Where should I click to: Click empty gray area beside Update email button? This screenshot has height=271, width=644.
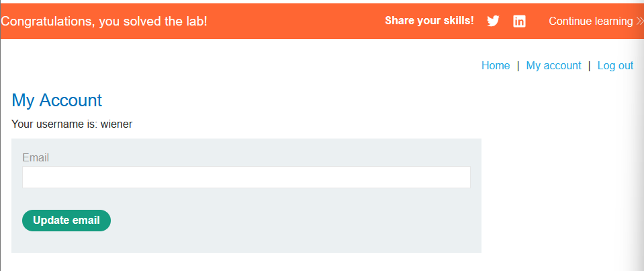tap(287, 221)
